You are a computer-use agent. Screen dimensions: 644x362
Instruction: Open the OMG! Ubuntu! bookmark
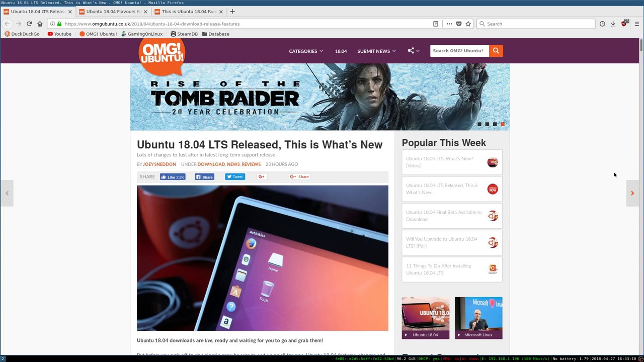click(98, 34)
